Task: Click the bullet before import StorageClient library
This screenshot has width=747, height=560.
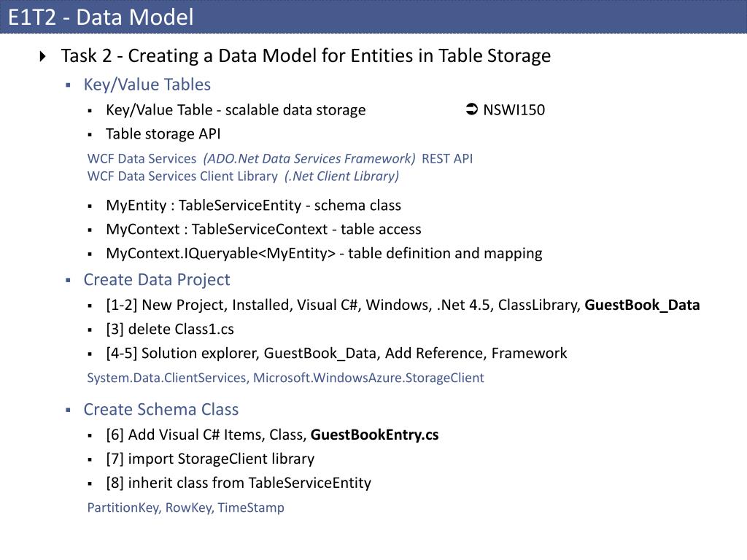Action: [90, 459]
